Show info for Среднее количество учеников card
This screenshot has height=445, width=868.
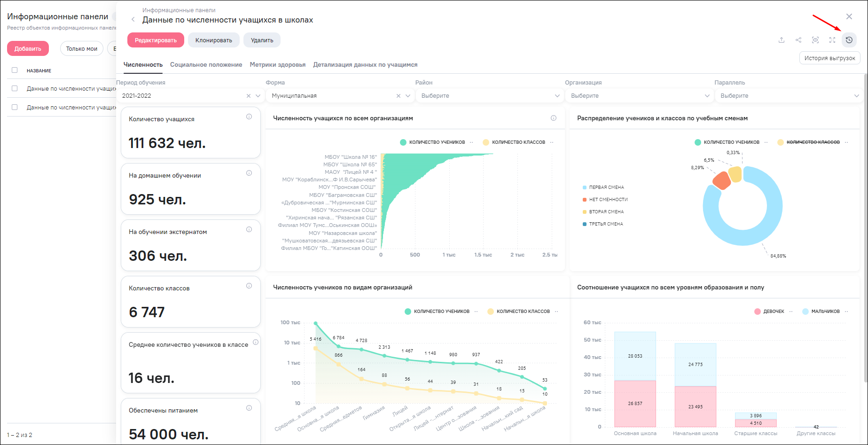(x=256, y=342)
